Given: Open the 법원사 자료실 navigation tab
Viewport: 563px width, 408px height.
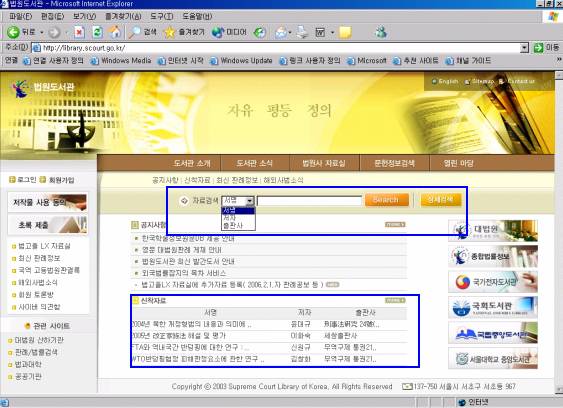Looking at the screenshot, I should (324, 163).
